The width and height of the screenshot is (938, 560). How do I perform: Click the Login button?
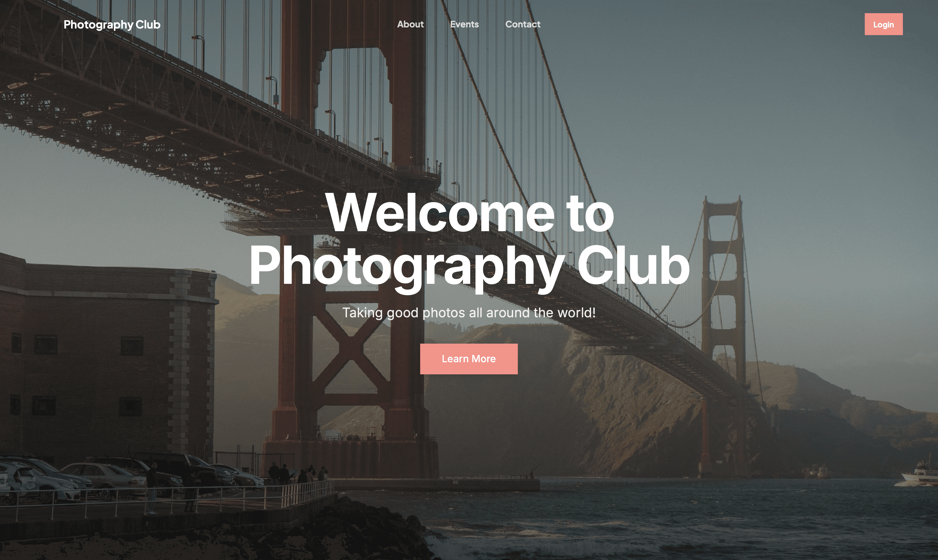883,24
